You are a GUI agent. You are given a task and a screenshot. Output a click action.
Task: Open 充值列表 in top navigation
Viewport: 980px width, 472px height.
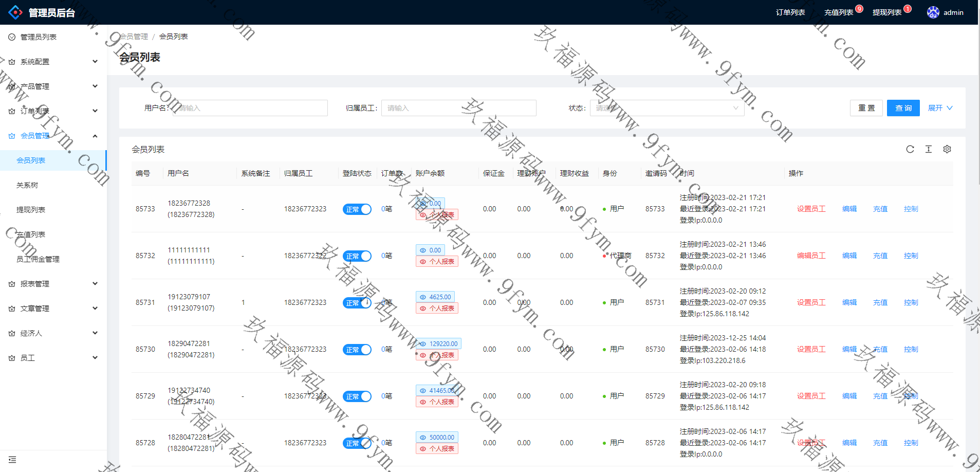coord(838,12)
